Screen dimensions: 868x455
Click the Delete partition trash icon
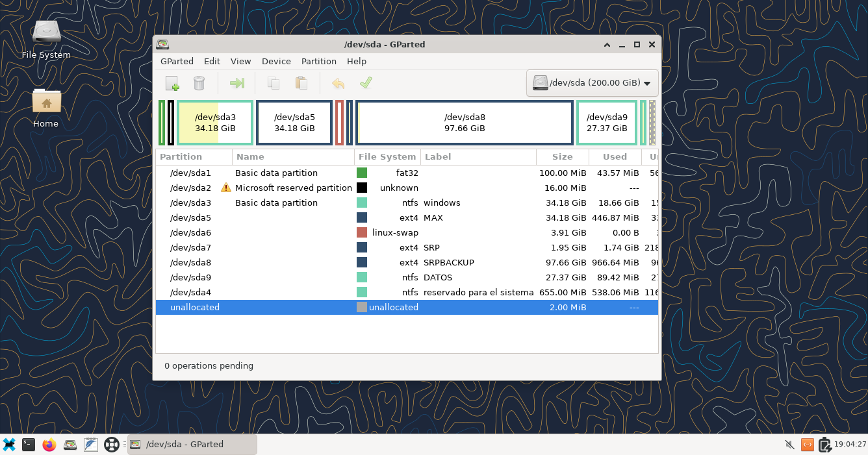pos(199,83)
